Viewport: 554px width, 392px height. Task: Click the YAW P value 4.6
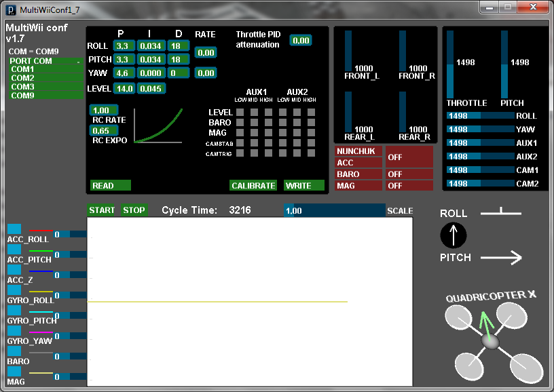pos(124,73)
